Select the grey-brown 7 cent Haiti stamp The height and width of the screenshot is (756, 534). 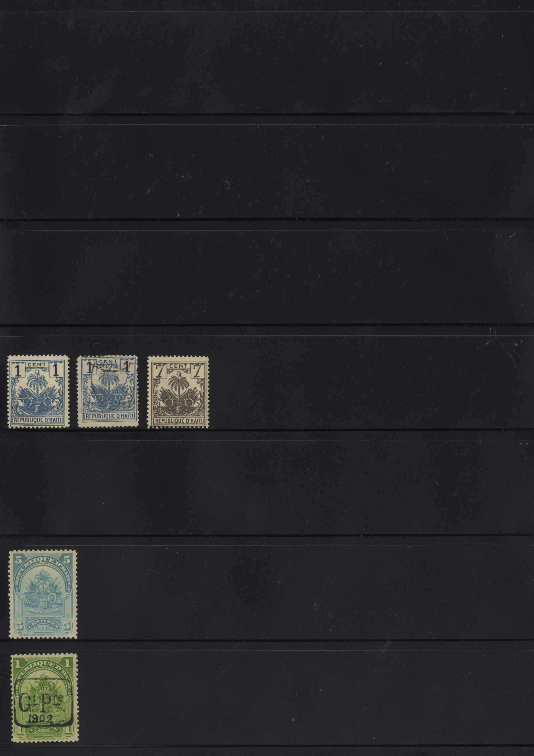coord(178,392)
